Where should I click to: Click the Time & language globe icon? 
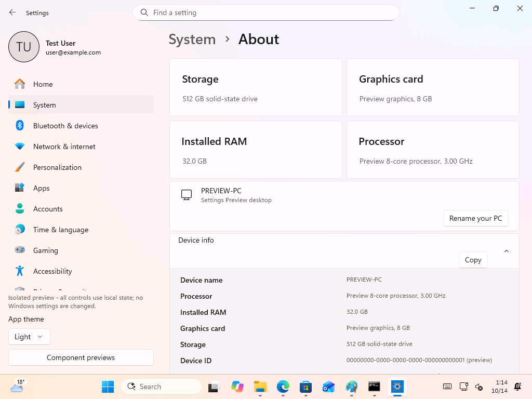[x=20, y=229]
